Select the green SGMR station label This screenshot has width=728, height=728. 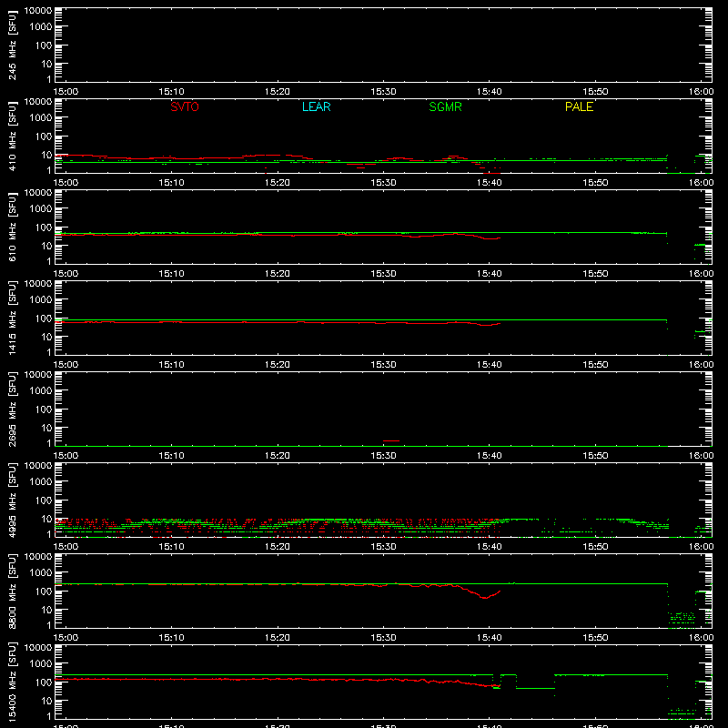445,106
